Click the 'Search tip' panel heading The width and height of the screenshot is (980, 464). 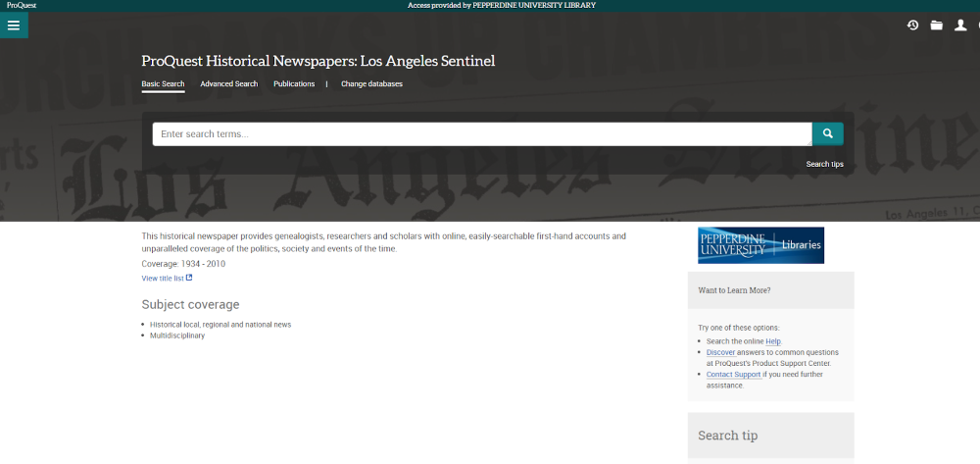coord(727,436)
